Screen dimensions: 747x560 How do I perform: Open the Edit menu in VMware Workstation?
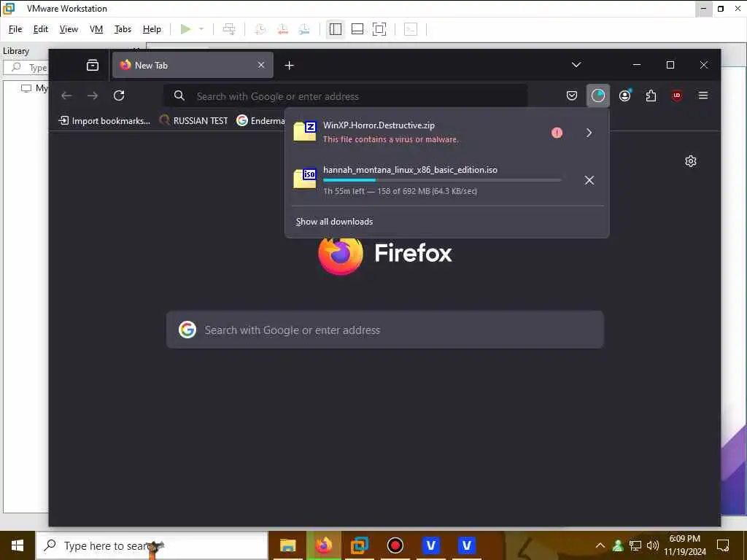point(41,29)
